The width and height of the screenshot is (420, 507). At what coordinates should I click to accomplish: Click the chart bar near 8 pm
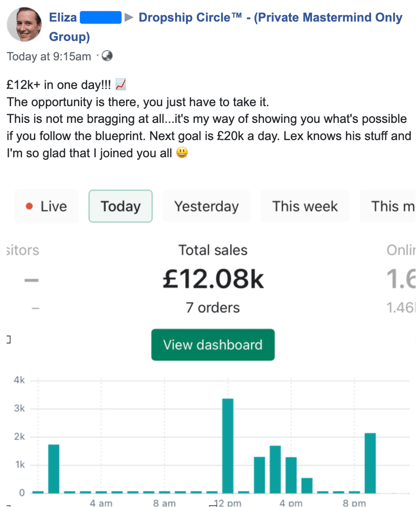point(370,464)
